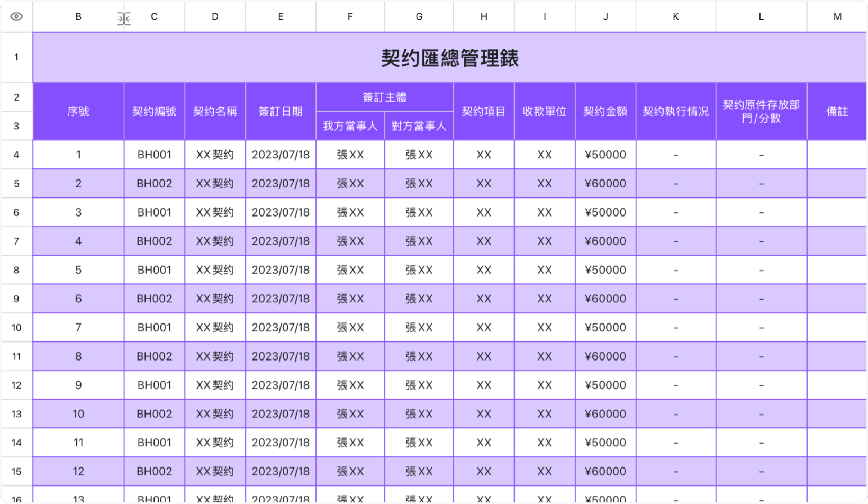Select row 15 header
This screenshot has width=868, height=504.
coord(16,471)
